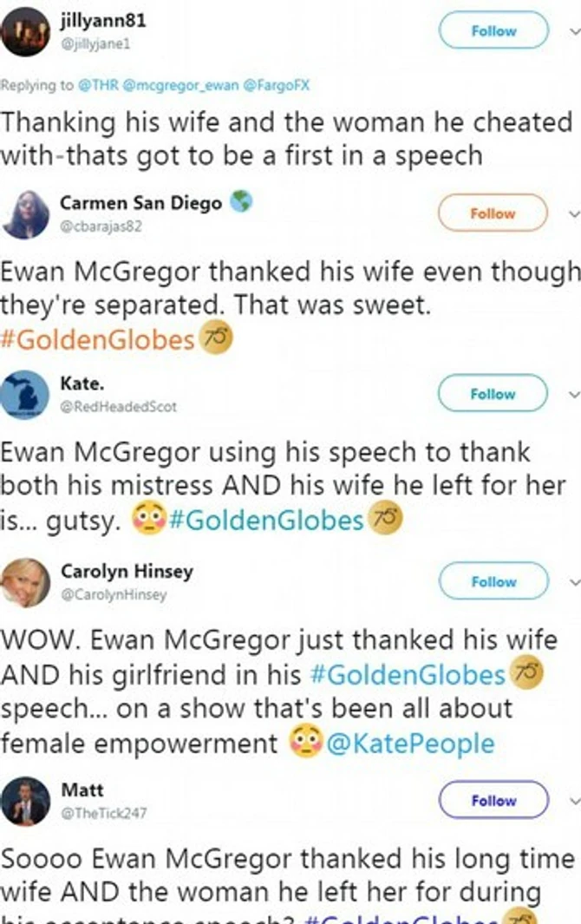Expand options chevron on jillyann81's tweet
This screenshot has height=924, width=581.
point(575,31)
